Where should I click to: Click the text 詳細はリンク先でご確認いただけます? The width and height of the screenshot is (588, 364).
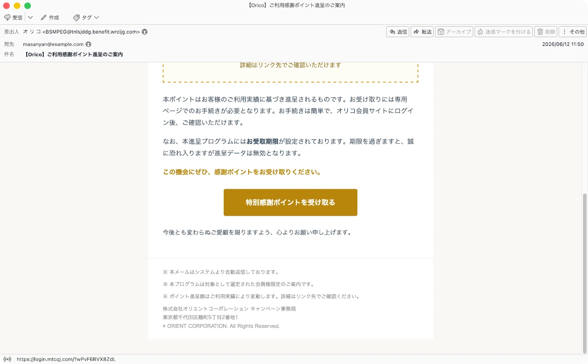(290, 65)
